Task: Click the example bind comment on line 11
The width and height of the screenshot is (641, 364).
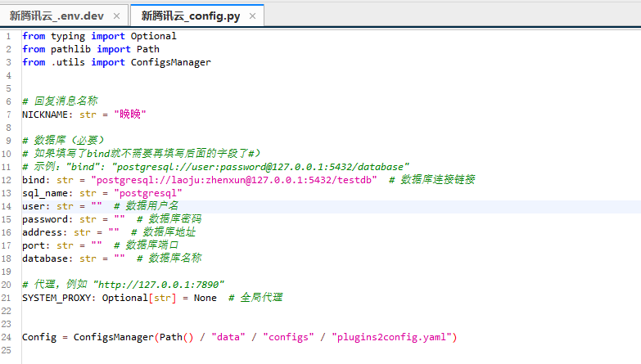Action: [215, 167]
